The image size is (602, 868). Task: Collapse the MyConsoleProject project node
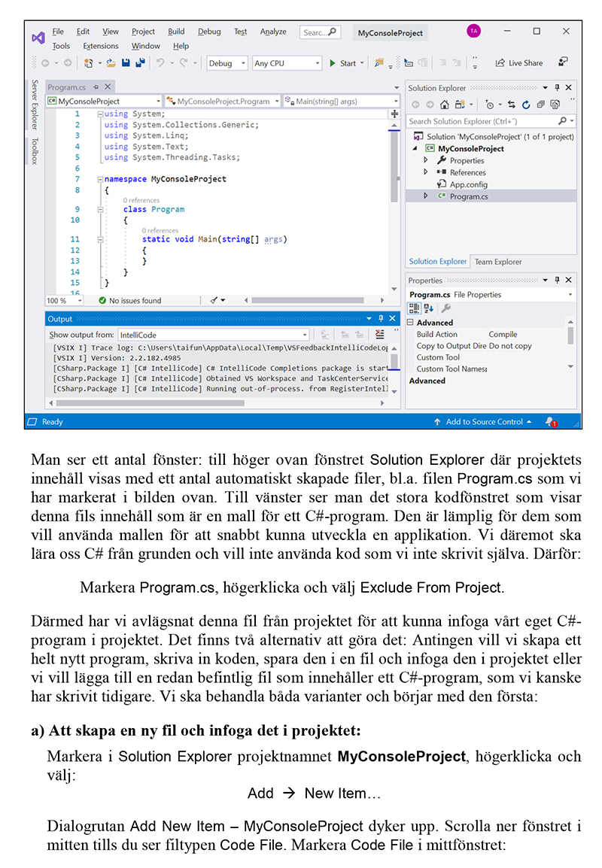(415, 148)
